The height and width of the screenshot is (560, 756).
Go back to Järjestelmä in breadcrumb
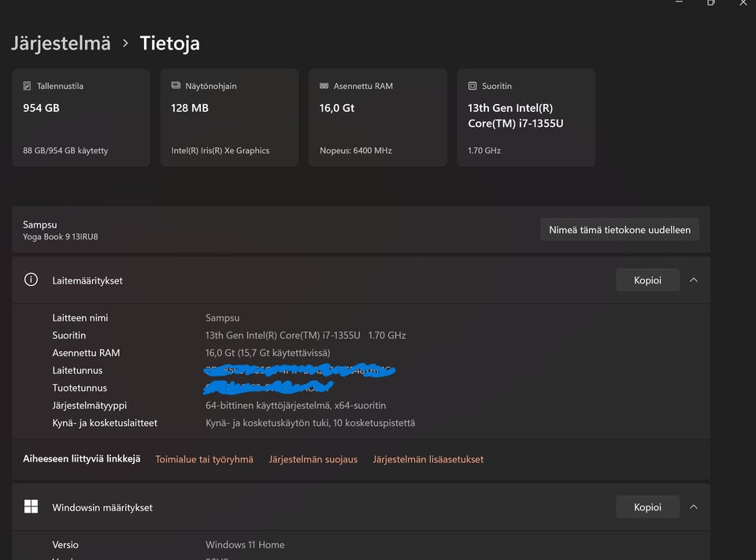[61, 43]
